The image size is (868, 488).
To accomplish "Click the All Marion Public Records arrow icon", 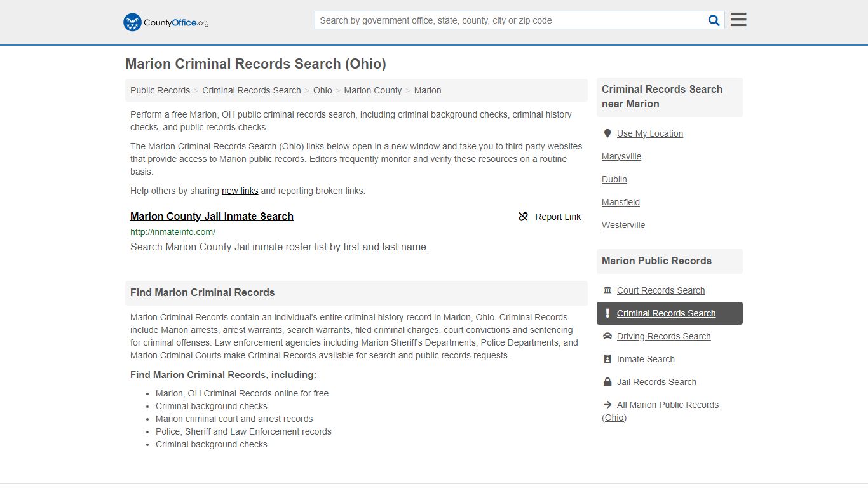I will 607,405.
